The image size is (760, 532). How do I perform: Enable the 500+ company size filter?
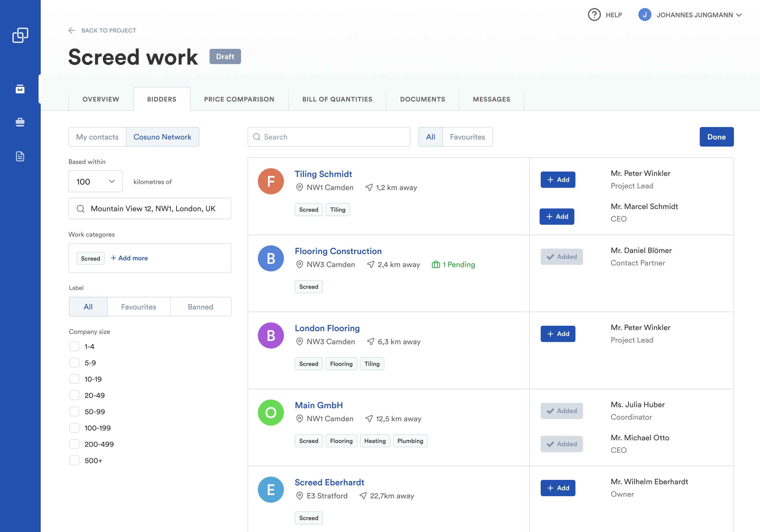[74, 460]
